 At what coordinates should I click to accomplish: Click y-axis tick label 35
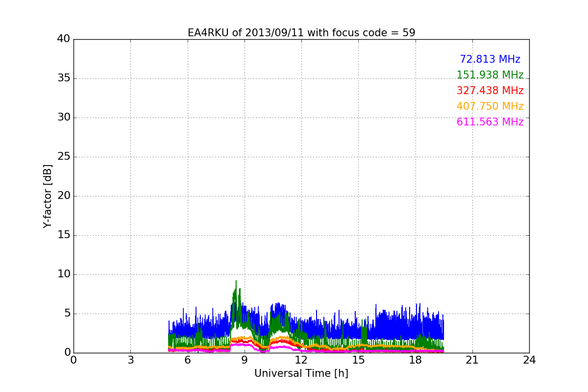[64, 78]
